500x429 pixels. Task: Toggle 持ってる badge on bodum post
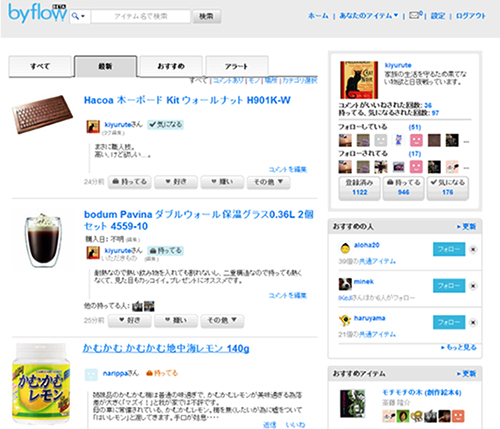tap(165, 251)
